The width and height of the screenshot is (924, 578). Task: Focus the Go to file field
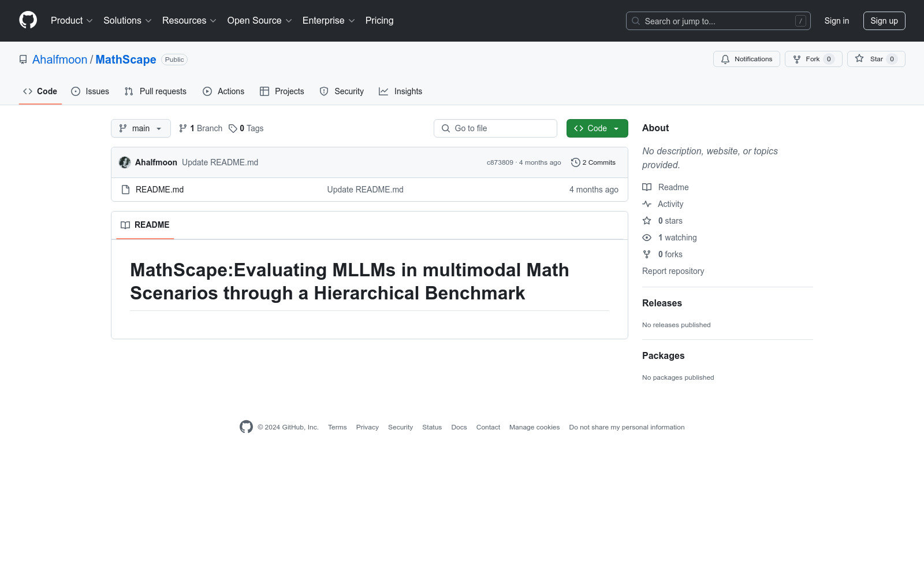(495, 128)
